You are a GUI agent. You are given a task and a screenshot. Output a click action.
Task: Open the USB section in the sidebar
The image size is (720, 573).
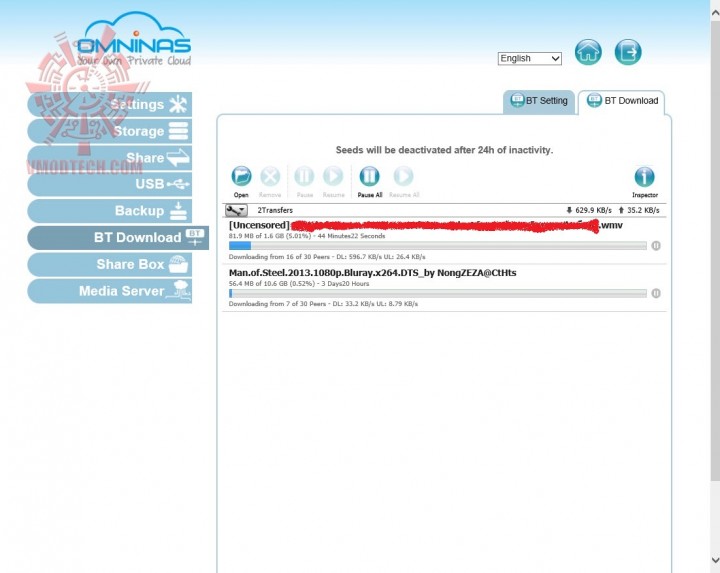[x=109, y=184]
